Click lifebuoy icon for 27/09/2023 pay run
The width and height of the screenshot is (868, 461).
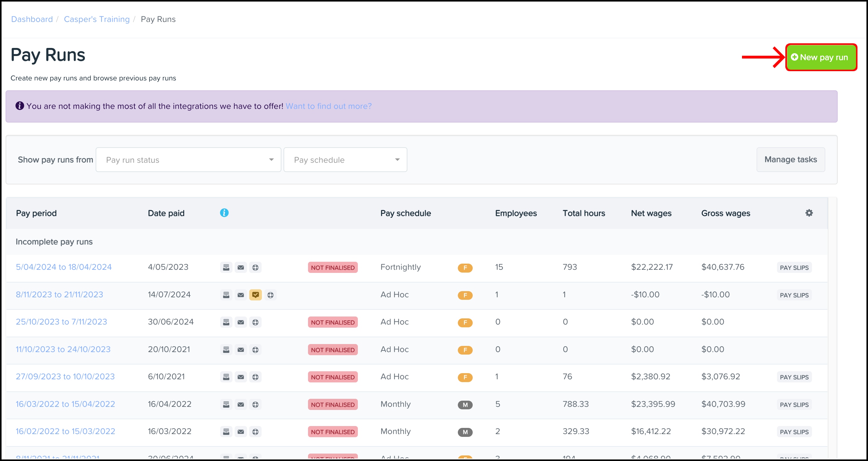tap(255, 377)
